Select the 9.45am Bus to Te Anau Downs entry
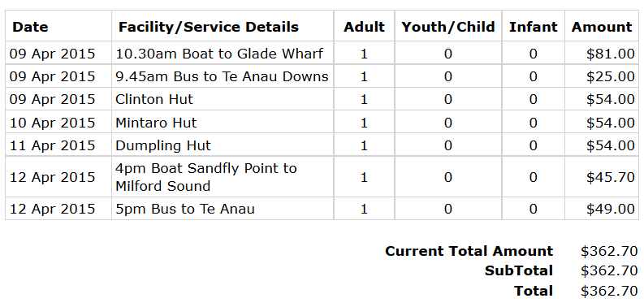Screen dimensions: 644x307 pos(322,76)
